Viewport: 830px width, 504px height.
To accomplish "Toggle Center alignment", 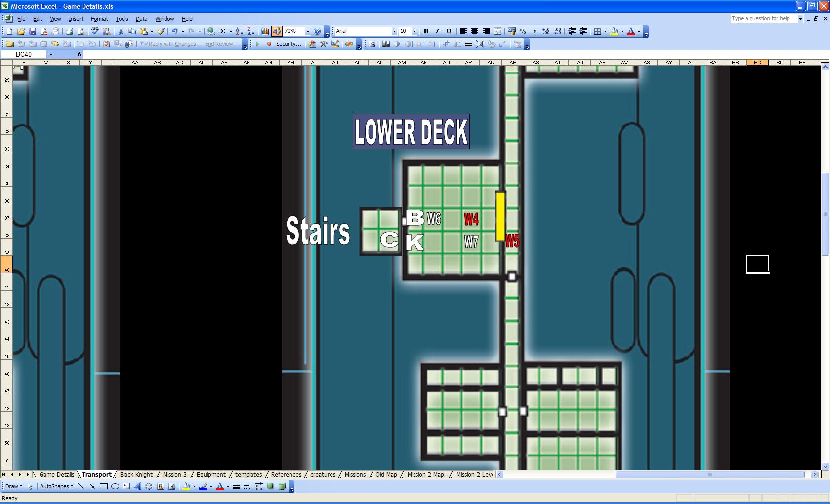I will click(x=475, y=31).
